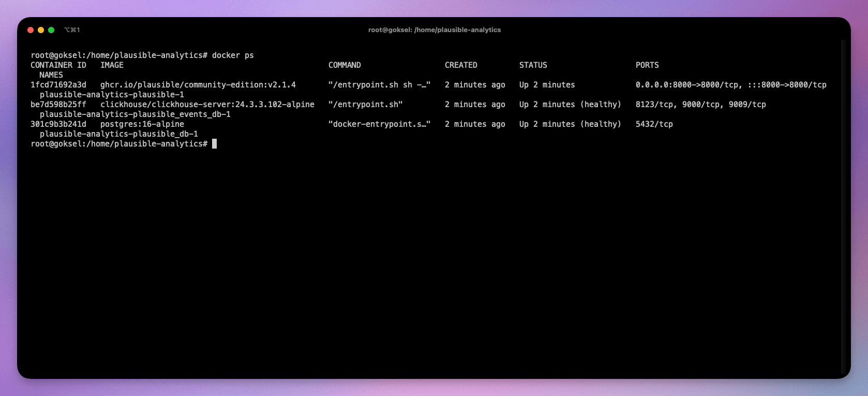Click the NAMES column header
This screenshot has height=396, width=868.
[51, 75]
